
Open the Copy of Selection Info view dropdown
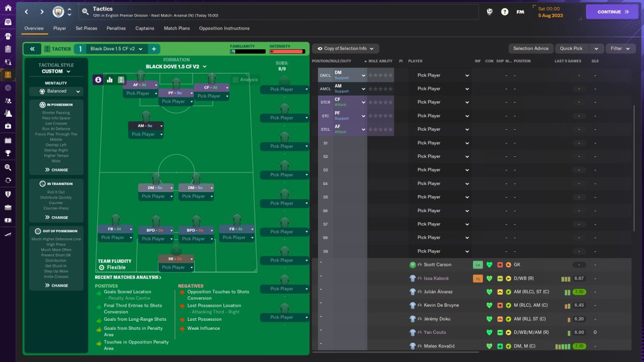[346, 49]
